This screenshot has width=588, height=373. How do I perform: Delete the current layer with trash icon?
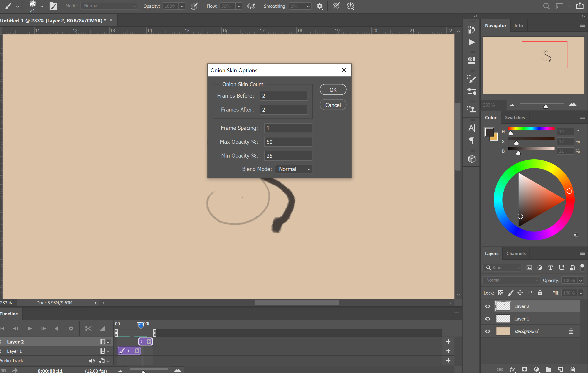coord(573,369)
